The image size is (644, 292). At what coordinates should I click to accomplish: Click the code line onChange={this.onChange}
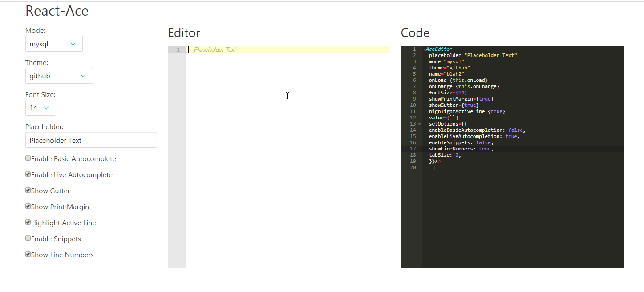click(464, 86)
